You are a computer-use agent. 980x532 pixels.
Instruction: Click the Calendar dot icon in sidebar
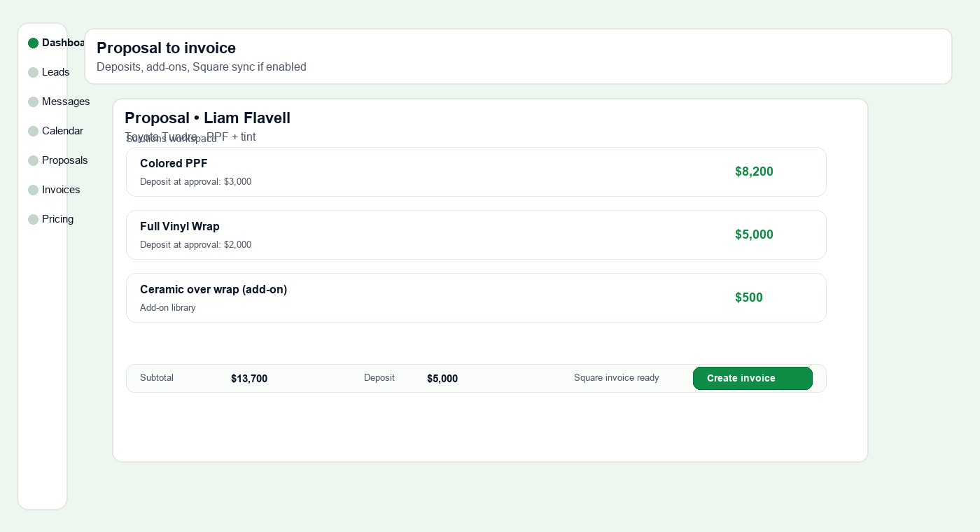[34, 131]
